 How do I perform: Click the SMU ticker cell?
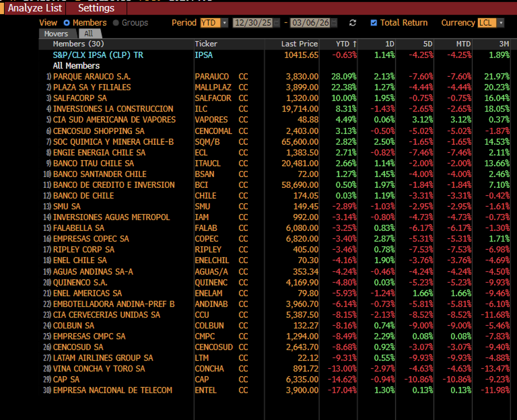pos(202,206)
